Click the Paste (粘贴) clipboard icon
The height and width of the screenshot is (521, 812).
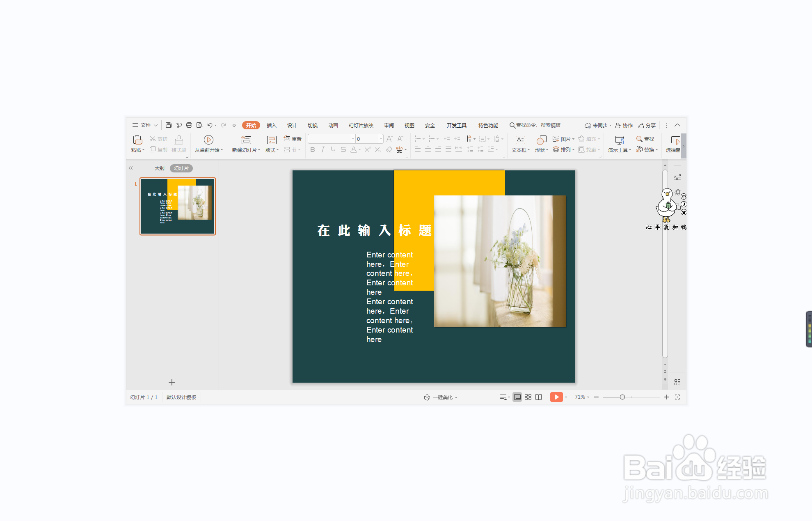(137, 140)
